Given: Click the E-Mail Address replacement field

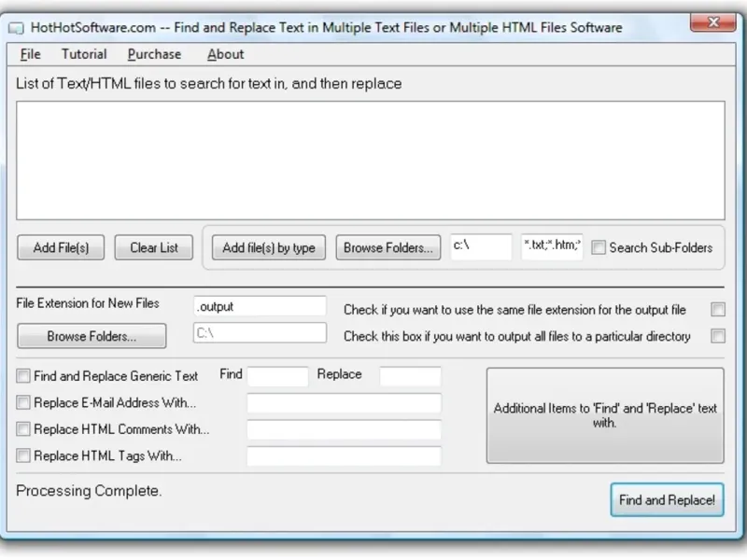Looking at the screenshot, I should (x=344, y=403).
